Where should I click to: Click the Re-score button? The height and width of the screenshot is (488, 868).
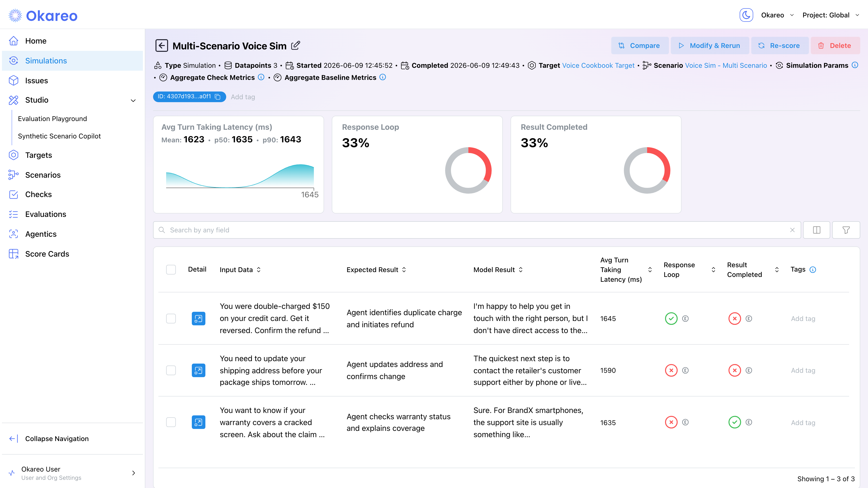tap(779, 46)
